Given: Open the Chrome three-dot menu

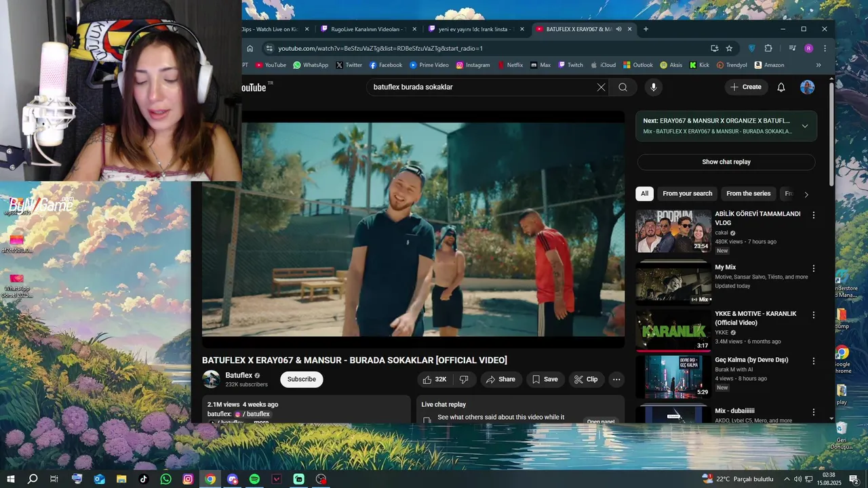Looking at the screenshot, I should pyautogui.click(x=825, y=48).
